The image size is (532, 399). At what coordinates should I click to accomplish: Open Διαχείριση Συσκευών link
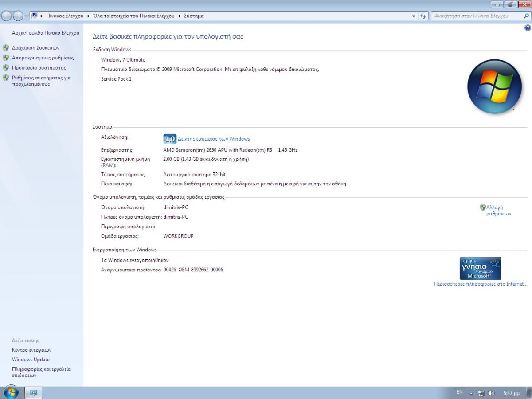coord(35,48)
